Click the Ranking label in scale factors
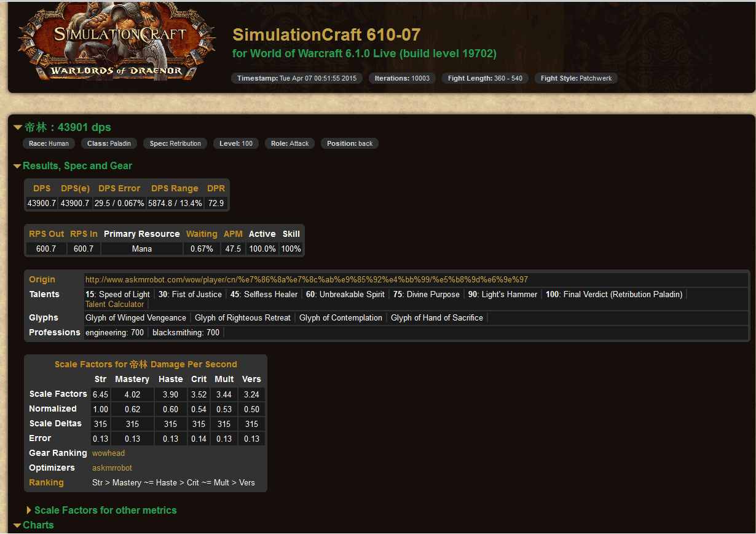756x534 pixels. tap(46, 482)
